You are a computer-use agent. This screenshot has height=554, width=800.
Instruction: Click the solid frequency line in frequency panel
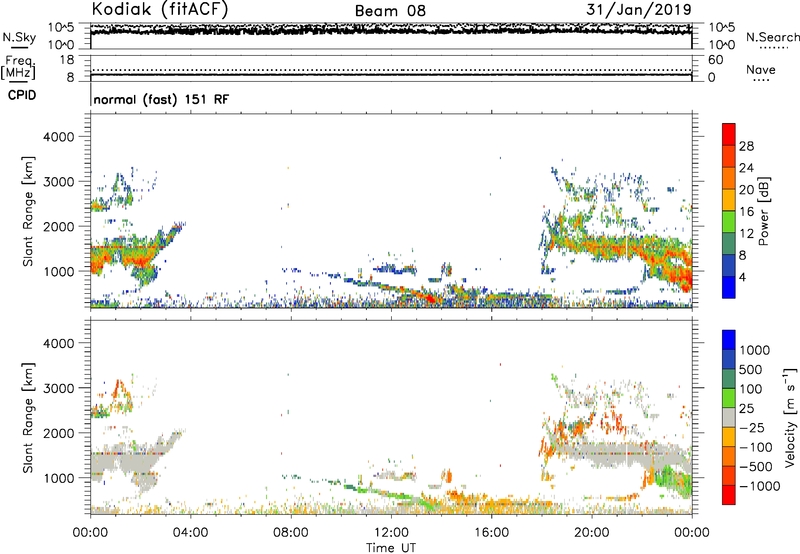[x=391, y=75]
